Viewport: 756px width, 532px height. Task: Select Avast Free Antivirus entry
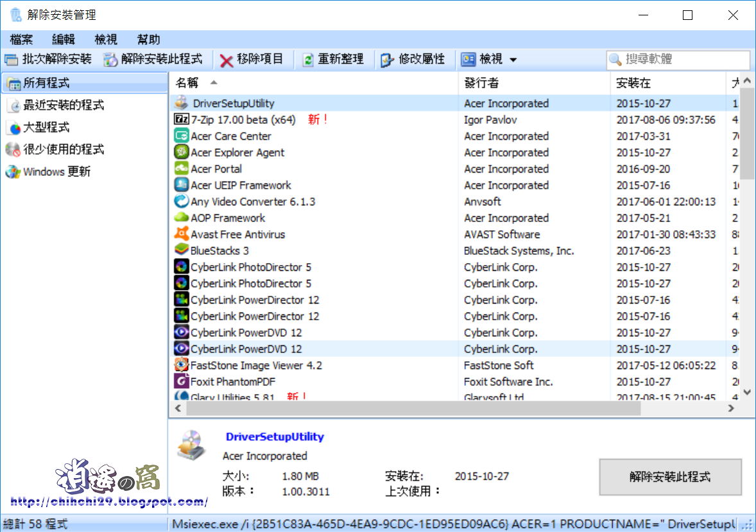pos(238,234)
